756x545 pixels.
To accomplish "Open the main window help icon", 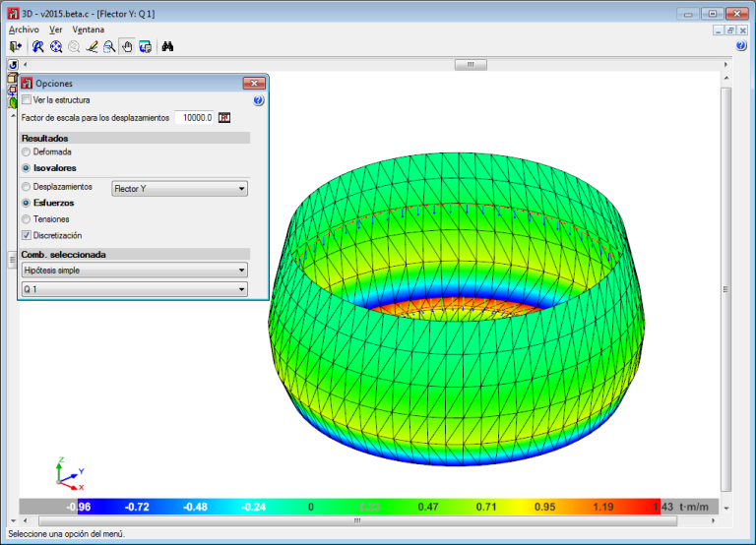I will click(x=741, y=46).
